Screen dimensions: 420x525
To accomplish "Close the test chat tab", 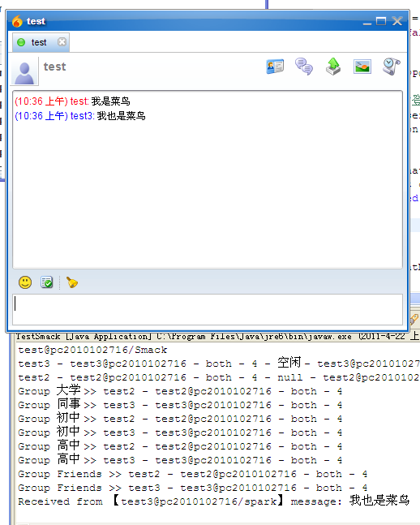I will (62, 42).
